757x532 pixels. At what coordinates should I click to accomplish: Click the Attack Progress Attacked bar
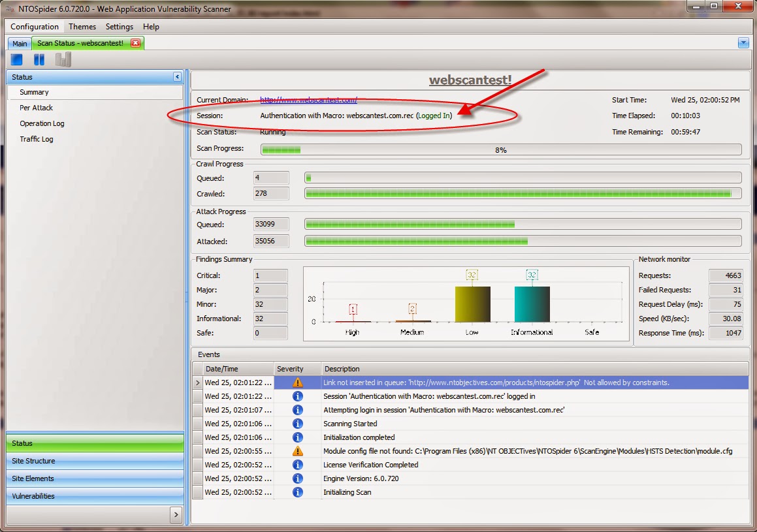tap(523, 241)
